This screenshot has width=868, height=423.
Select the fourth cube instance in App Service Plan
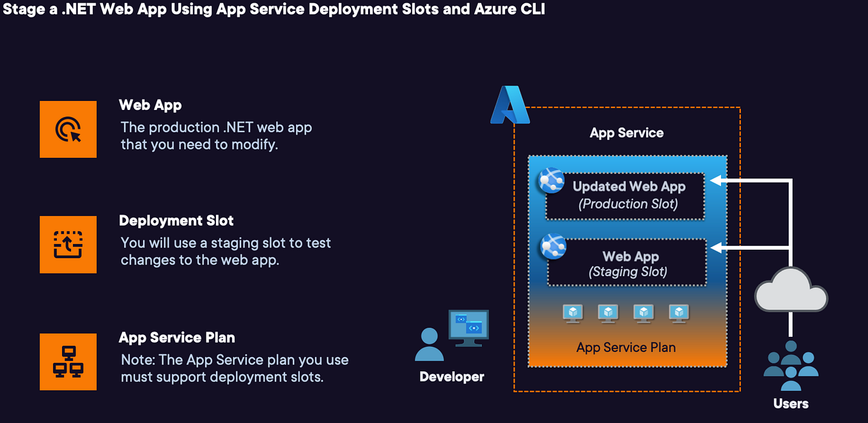(679, 313)
